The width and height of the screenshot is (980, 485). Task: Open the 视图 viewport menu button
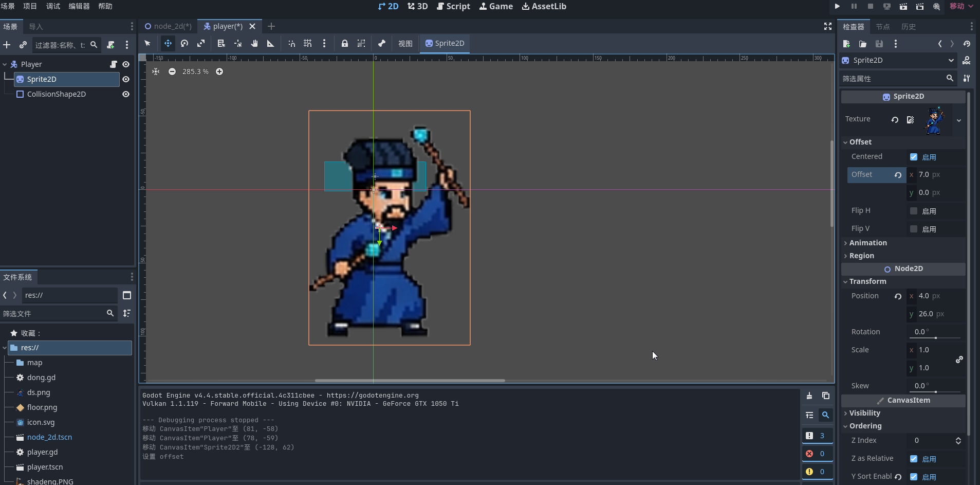click(405, 43)
